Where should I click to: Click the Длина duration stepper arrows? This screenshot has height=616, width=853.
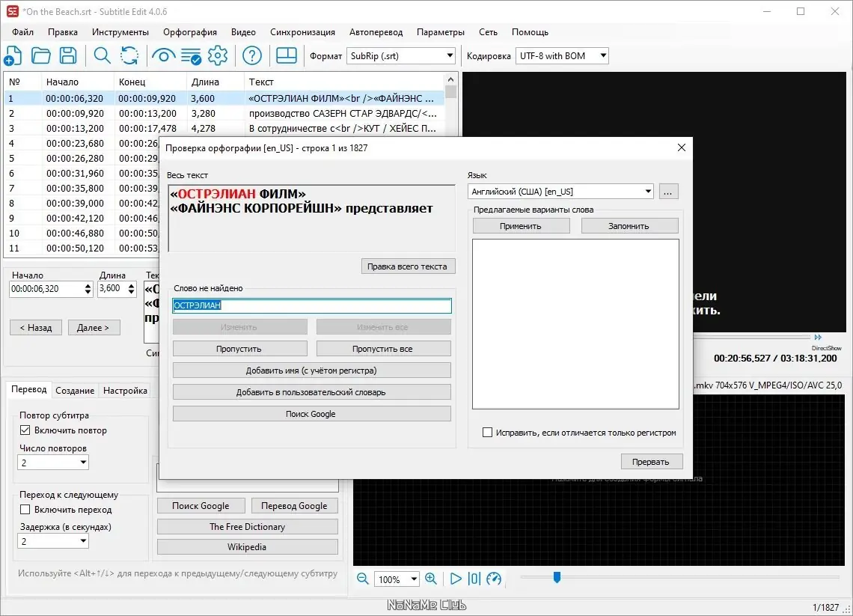coord(131,289)
